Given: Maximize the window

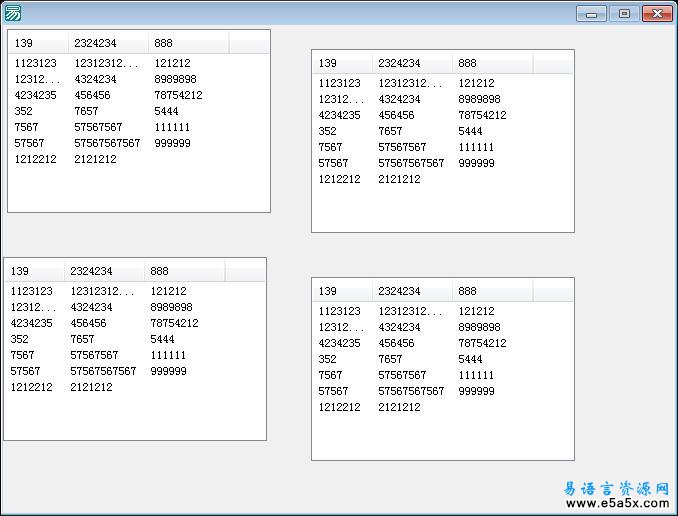Looking at the screenshot, I should pos(624,14).
